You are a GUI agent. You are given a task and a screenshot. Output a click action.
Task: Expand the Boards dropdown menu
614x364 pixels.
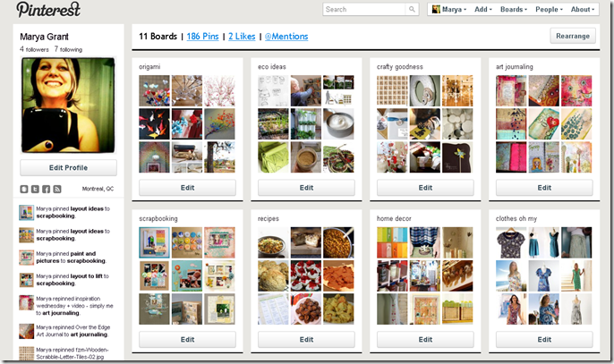(514, 10)
